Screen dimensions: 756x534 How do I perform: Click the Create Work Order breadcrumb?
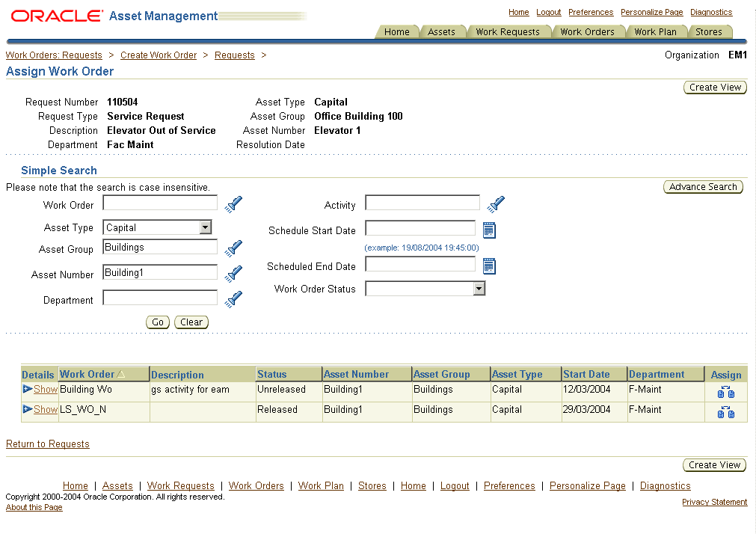click(x=159, y=55)
